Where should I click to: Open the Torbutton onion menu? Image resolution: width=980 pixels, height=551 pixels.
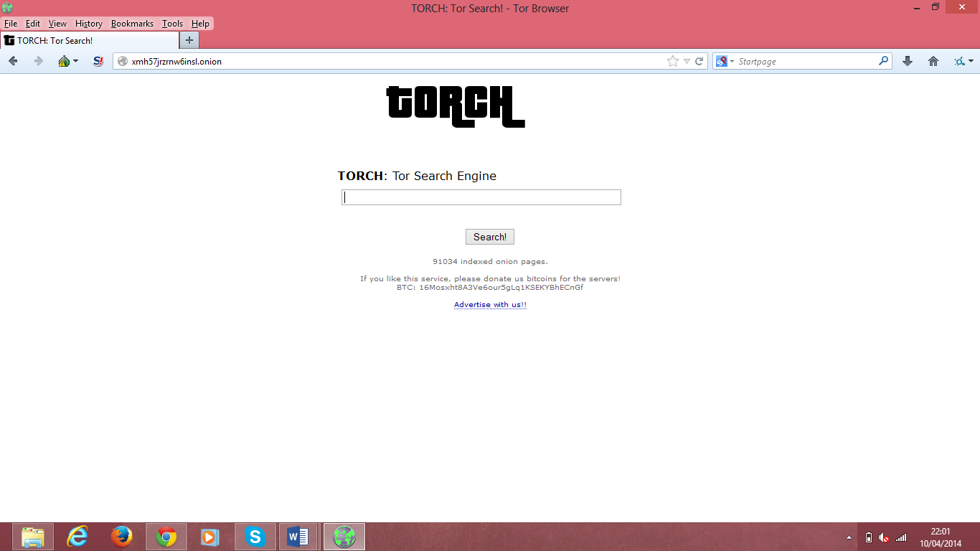(68, 62)
